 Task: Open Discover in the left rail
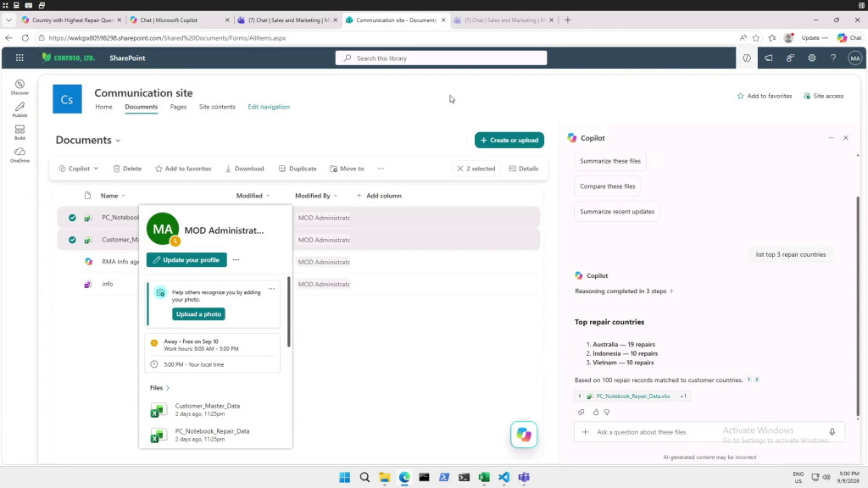click(19, 87)
